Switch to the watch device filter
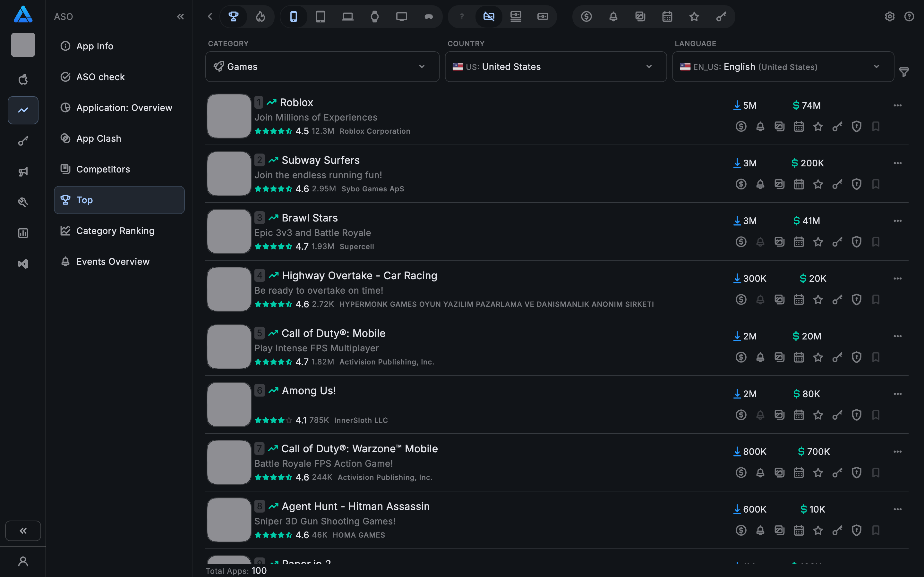924x577 pixels. (x=374, y=16)
